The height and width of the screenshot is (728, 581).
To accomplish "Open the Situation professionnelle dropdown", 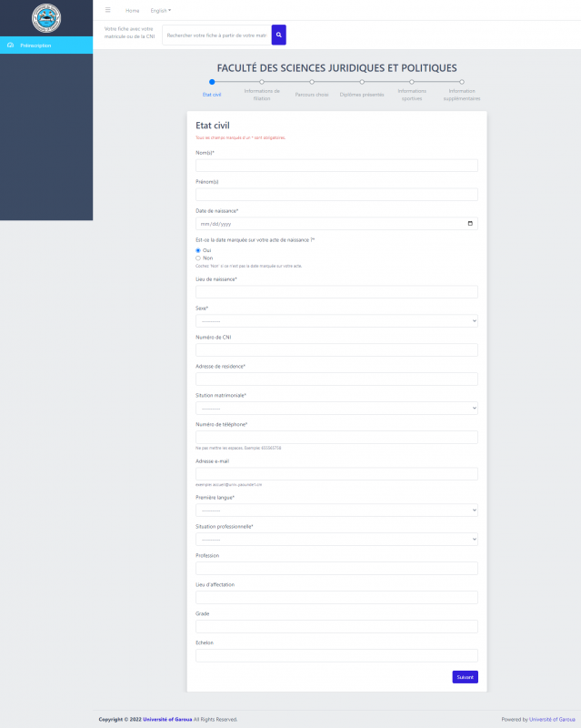I will pos(336,539).
